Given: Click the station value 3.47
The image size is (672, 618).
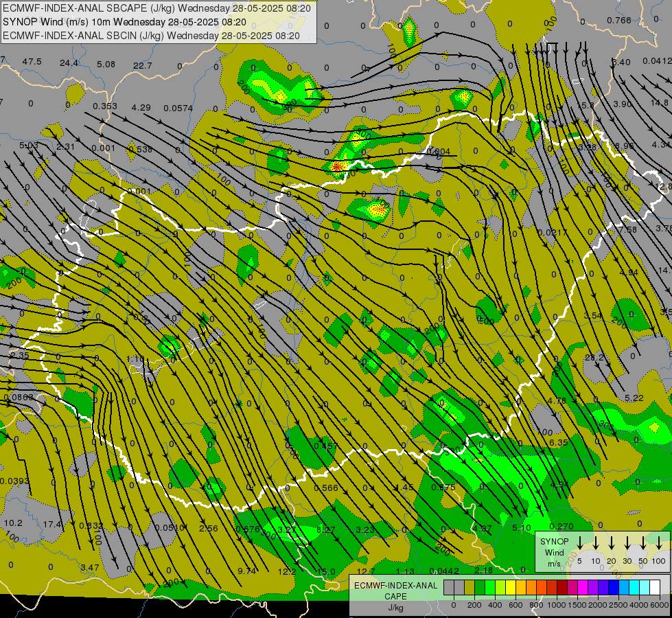Looking at the screenshot, I should 89,567.
